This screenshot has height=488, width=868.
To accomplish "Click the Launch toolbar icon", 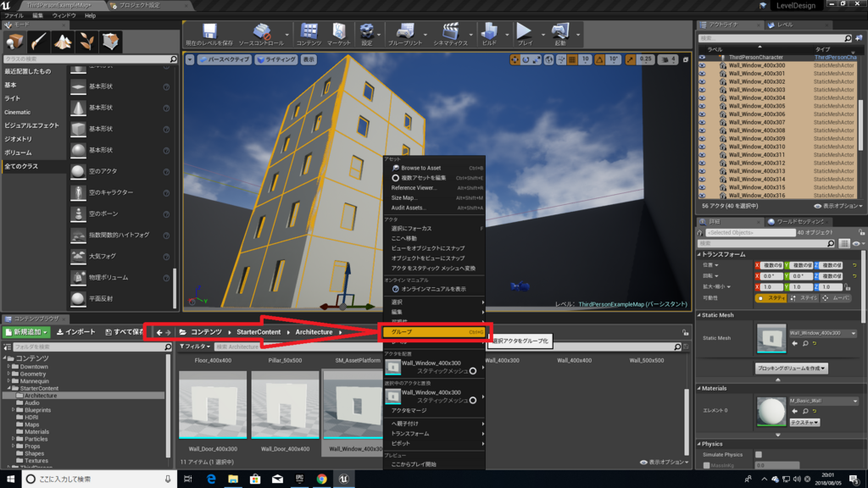I will [560, 34].
